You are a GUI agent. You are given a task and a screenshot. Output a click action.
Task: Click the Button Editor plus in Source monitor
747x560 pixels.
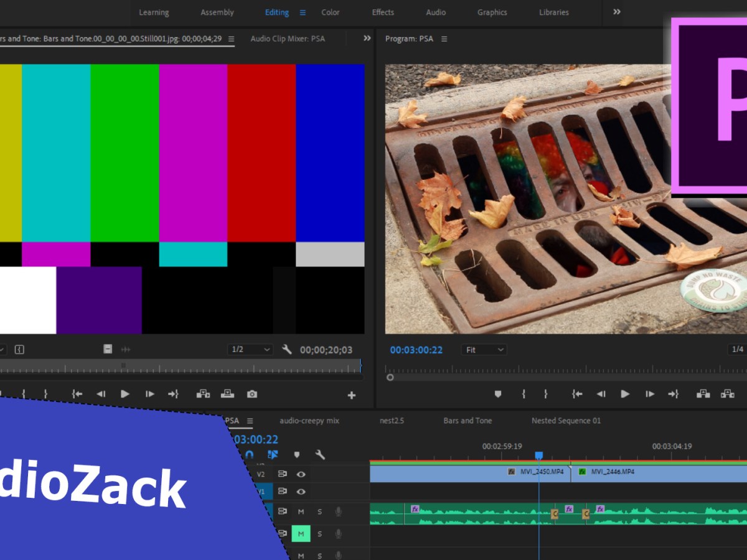pos(351,395)
